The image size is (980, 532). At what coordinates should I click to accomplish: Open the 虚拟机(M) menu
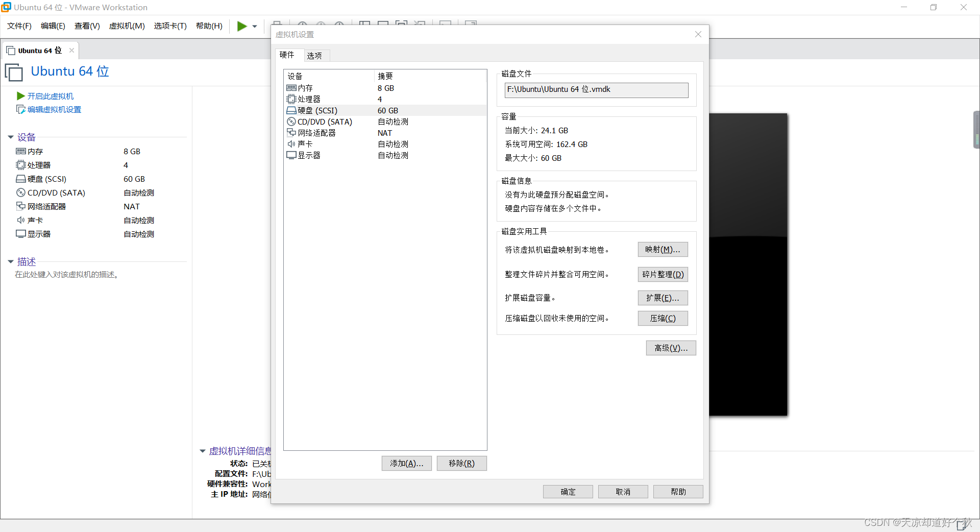point(127,26)
